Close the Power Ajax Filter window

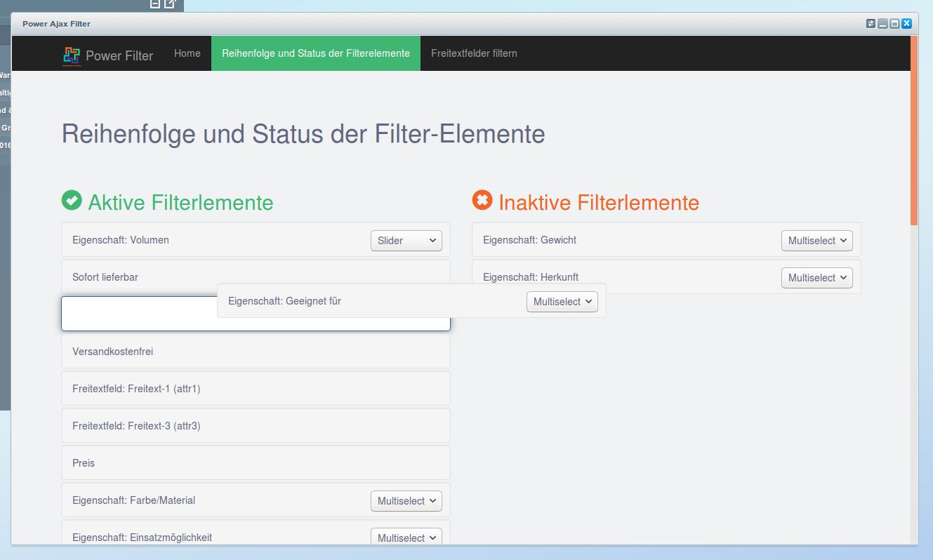coord(906,23)
